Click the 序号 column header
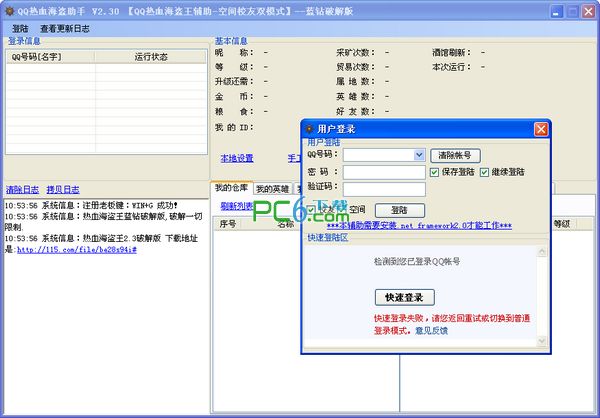Image resolution: width=600 pixels, height=418 pixels. tap(227, 224)
